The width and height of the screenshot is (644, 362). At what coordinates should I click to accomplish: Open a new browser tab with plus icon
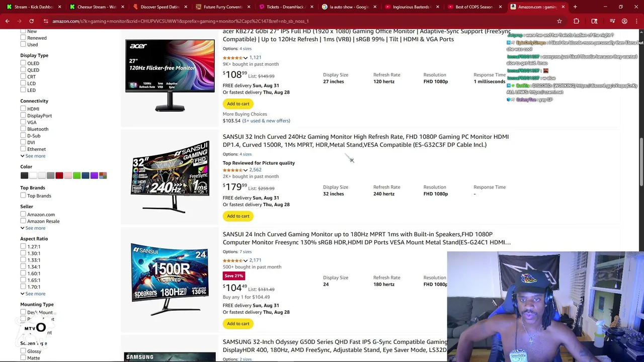575,7
